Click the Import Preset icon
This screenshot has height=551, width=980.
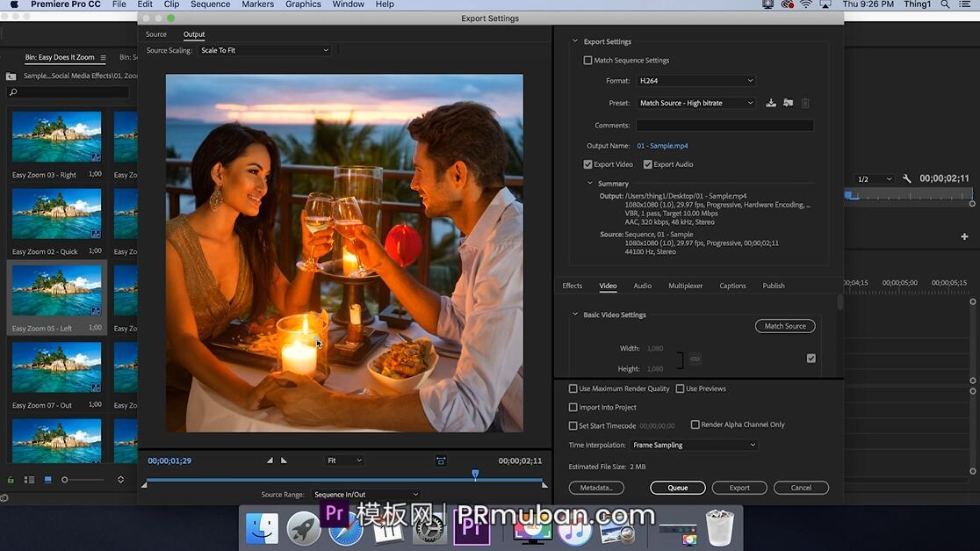point(788,103)
